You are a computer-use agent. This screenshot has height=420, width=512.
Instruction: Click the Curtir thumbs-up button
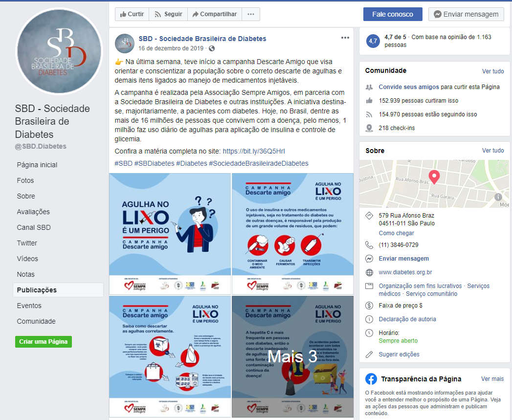pos(132,14)
